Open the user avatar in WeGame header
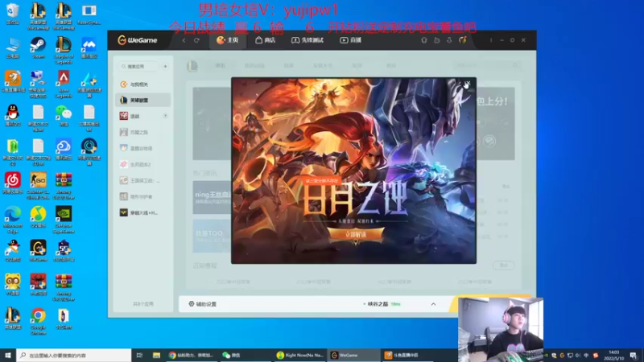 [x=462, y=40]
